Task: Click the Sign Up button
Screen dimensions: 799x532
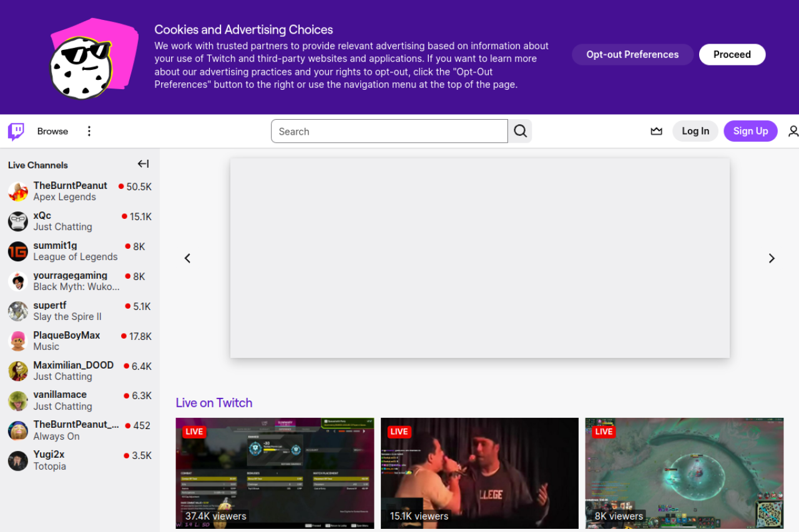Action: tap(750, 131)
